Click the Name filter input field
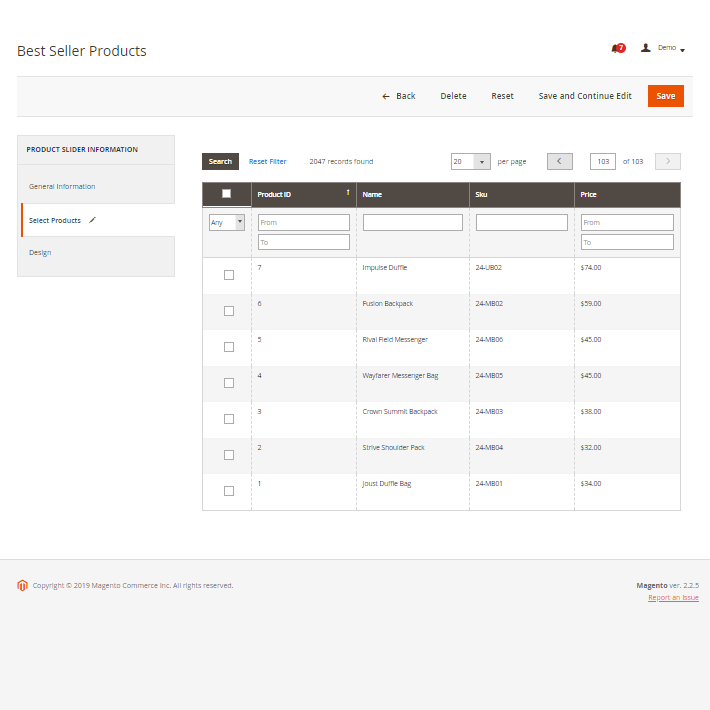 (x=412, y=222)
